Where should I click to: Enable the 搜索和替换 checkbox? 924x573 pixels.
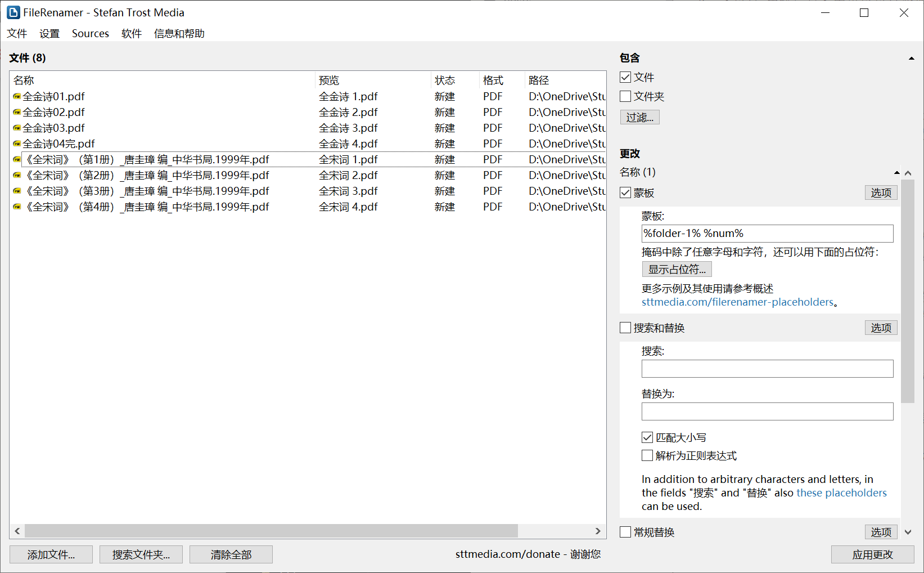(x=625, y=328)
